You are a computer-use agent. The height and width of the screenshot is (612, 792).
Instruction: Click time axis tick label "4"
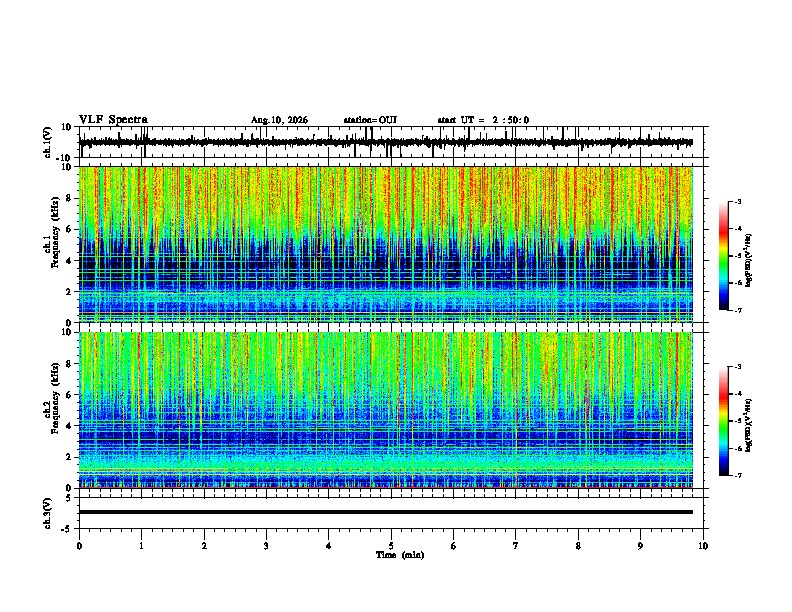click(x=329, y=546)
